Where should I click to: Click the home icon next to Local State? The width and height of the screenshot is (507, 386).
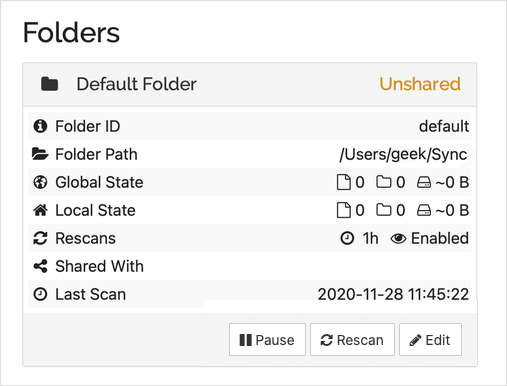click(40, 210)
